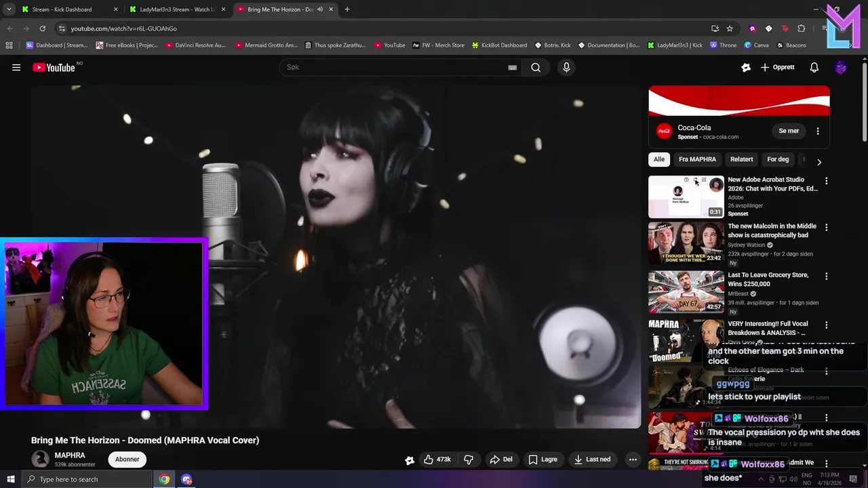Open options for Adobe Acrobat Studio ad
This screenshot has width=868, height=488.
pyautogui.click(x=826, y=181)
